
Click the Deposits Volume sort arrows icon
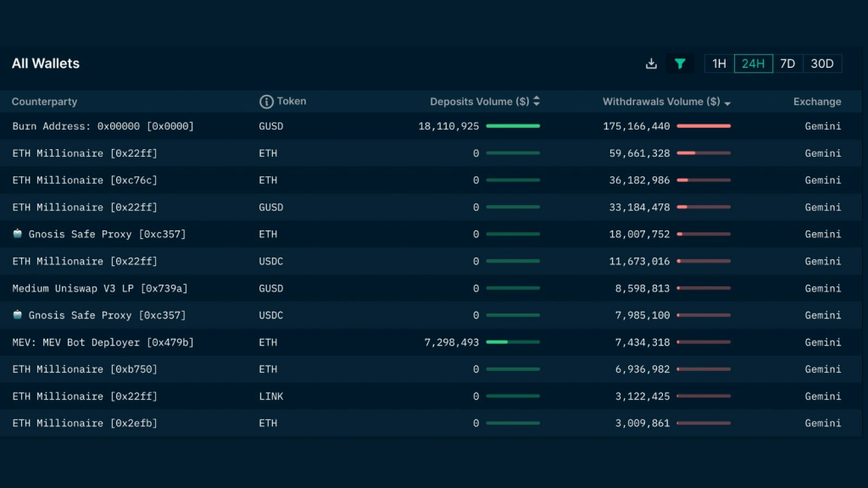537,102
